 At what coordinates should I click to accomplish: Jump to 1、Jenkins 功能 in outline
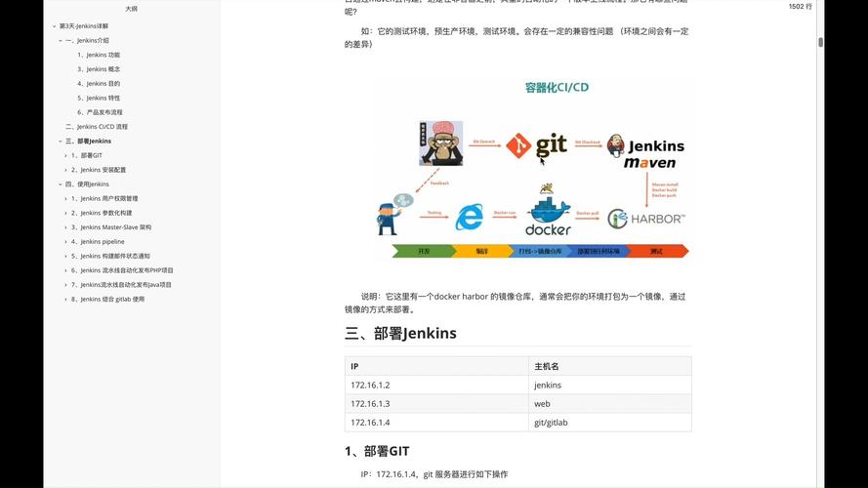point(99,55)
